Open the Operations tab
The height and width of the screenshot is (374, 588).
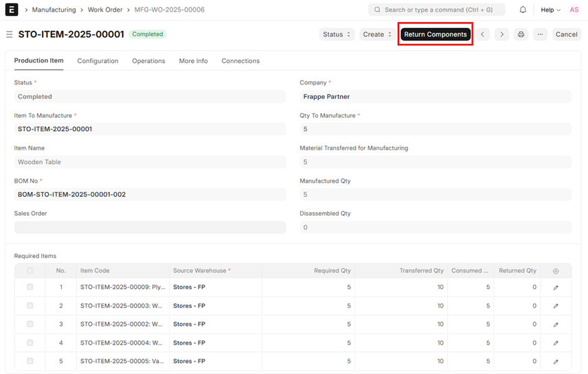(x=148, y=61)
